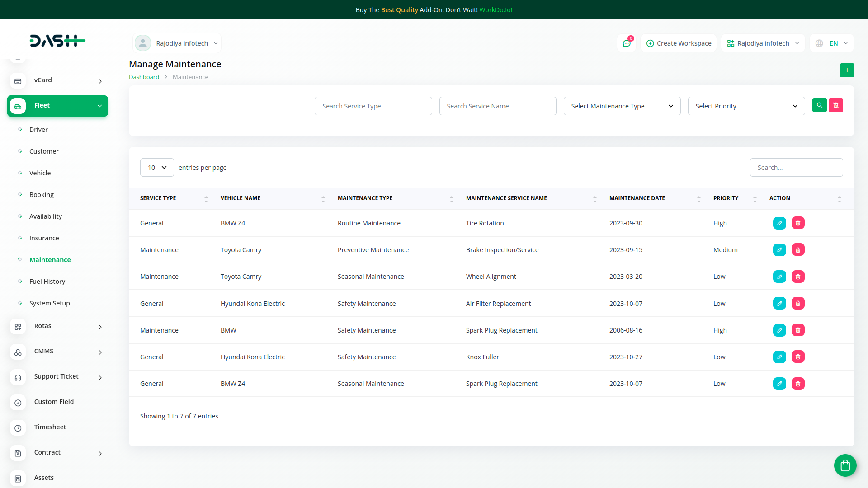
Task: Click the pink reset filter icon button
Action: pyautogui.click(x=835, y=105)
